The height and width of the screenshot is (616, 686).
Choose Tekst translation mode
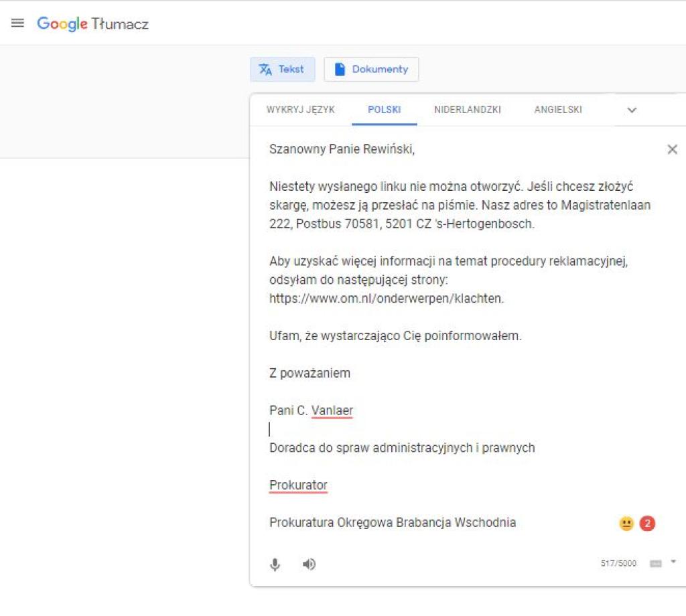click(282, 70)
